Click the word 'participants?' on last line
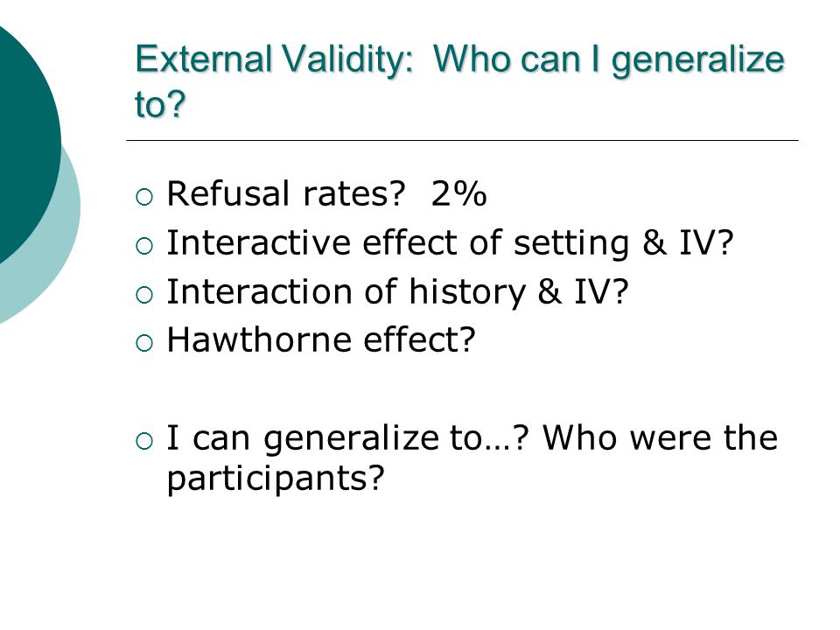This screenshot has height=630, width=840. [x=276, y=479]
